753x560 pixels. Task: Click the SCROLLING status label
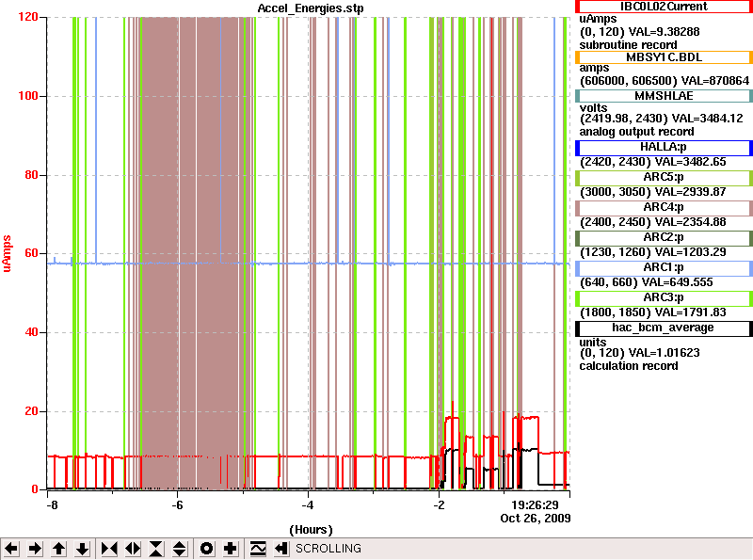(x=328, y=549)
